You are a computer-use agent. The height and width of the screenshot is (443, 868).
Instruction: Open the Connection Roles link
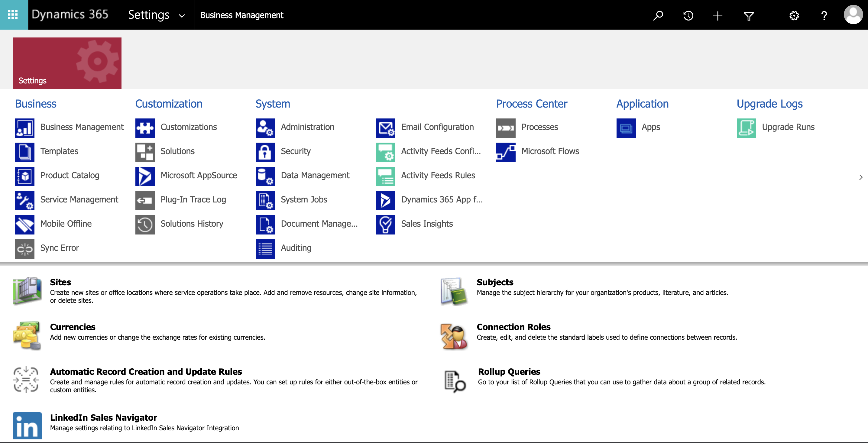click(513, 326)
